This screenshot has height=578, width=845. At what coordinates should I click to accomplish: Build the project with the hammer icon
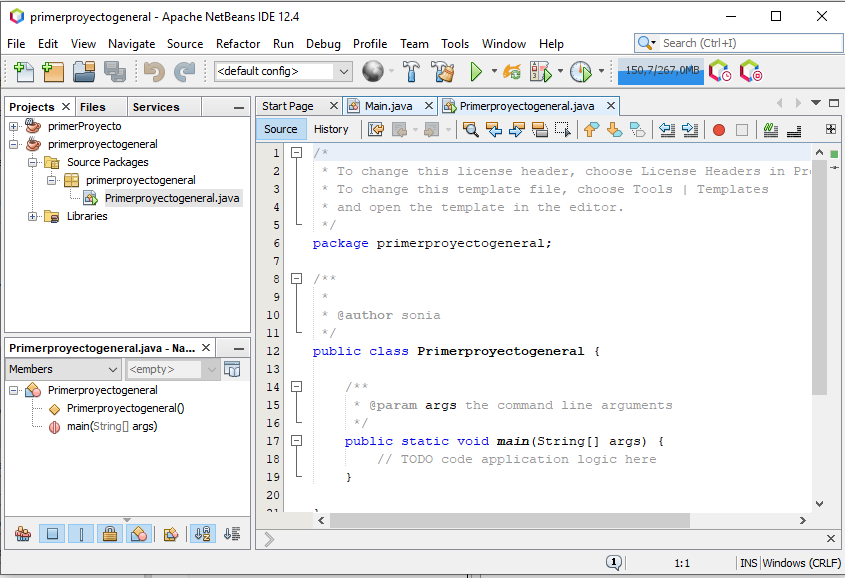click(x=411, y=71)
